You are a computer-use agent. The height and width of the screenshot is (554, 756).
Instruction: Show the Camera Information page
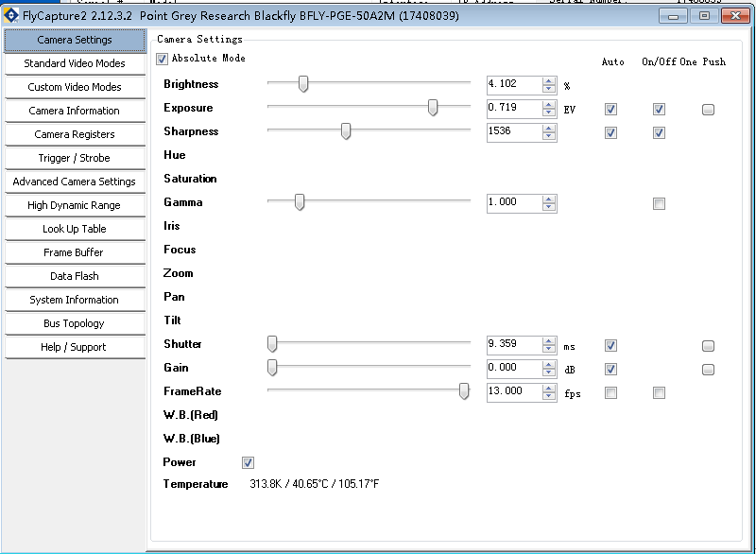click(x=75, y=111)
